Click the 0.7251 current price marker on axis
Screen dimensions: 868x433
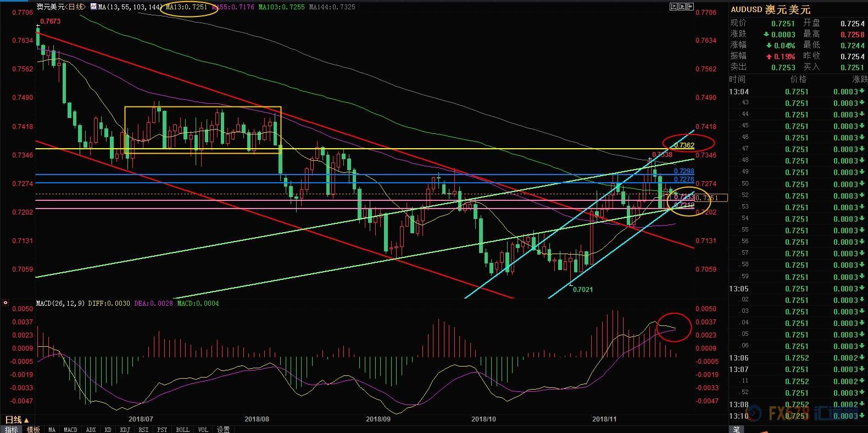pyautogui.click(x=711, y=198)
